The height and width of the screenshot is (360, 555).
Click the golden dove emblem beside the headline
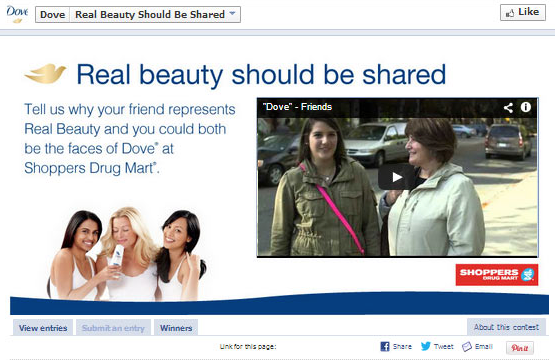45,73
